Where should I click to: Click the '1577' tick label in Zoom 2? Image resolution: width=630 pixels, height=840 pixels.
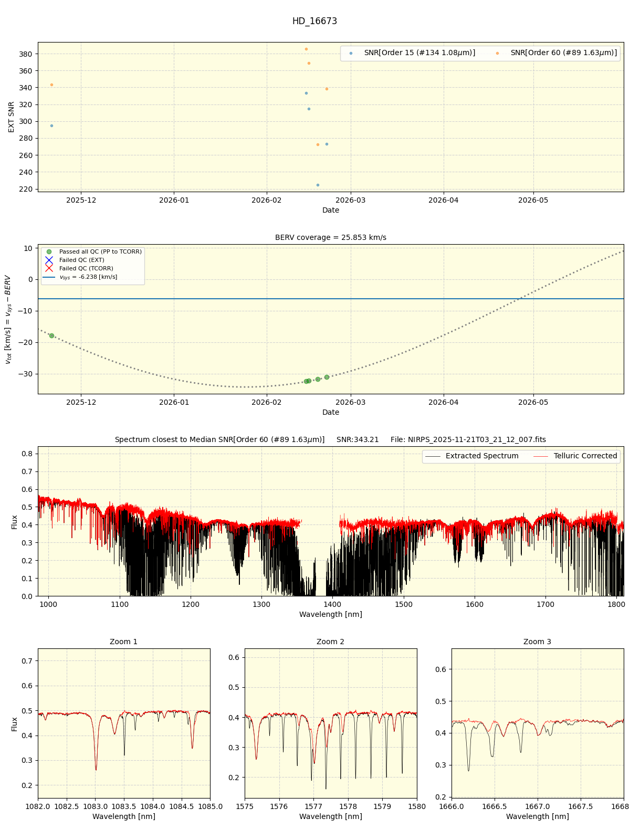click(x=313, y=806)
